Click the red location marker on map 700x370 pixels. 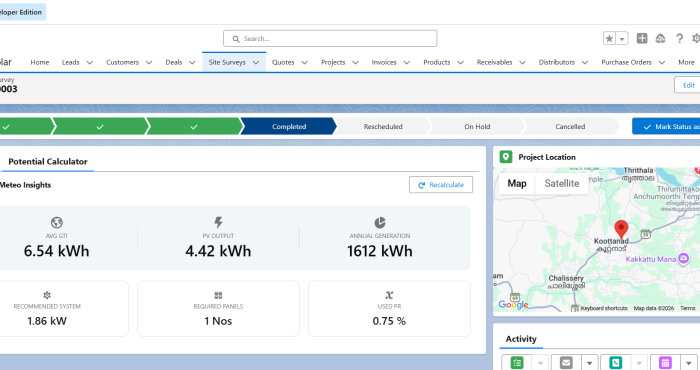tap(621, 229)
